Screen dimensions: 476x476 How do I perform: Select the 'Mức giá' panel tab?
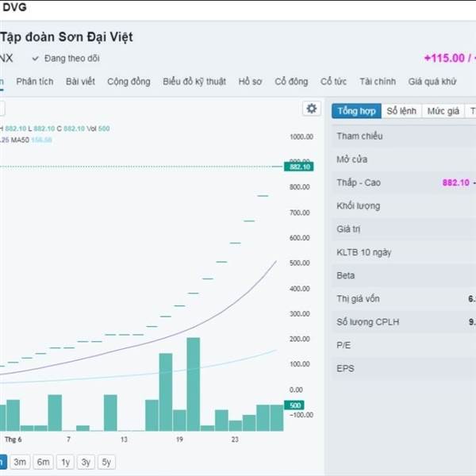click(x=443, y=111)
